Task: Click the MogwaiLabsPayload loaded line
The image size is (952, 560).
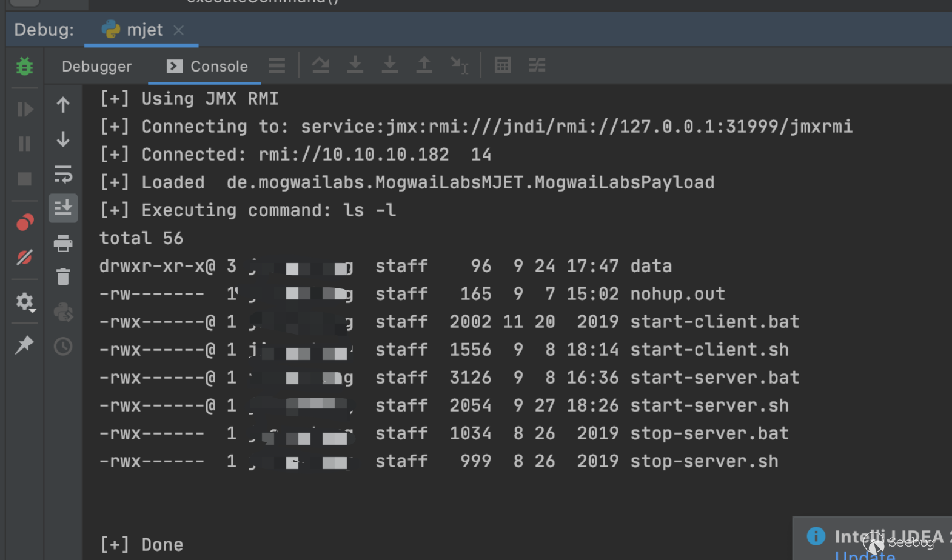Action: coord(407,182)
